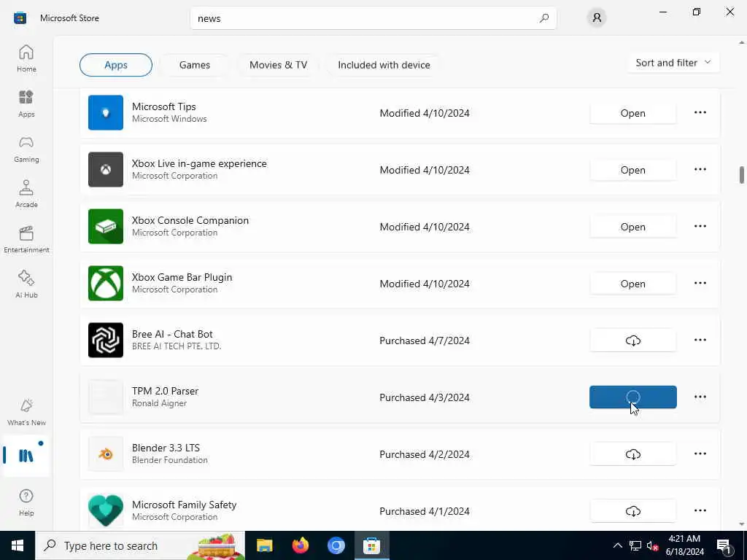
Task: Open Xbox Console Companion
Action: pyautogui.click(x=632, y=227)
